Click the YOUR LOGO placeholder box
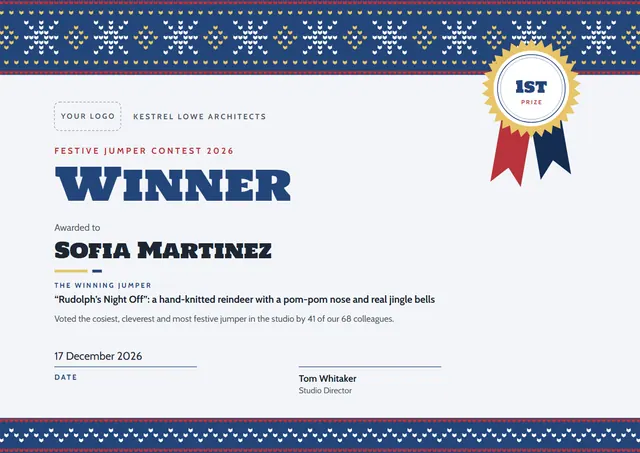The height and width of the screenshot is (453, 640). (88, 116)
